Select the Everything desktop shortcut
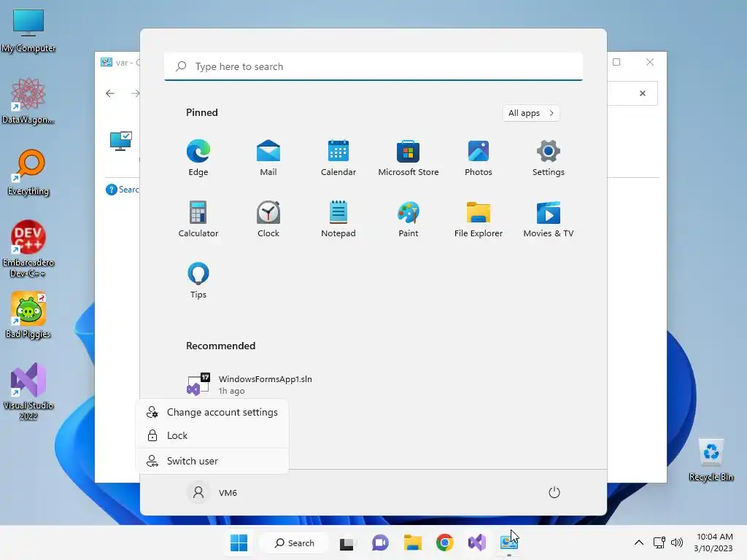The image size is (747, 560). 28,172
